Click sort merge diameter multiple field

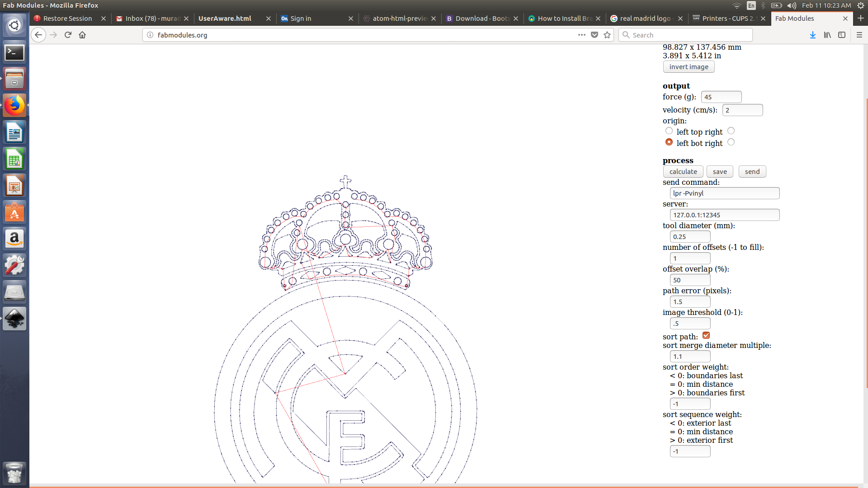tap(690, 357)
